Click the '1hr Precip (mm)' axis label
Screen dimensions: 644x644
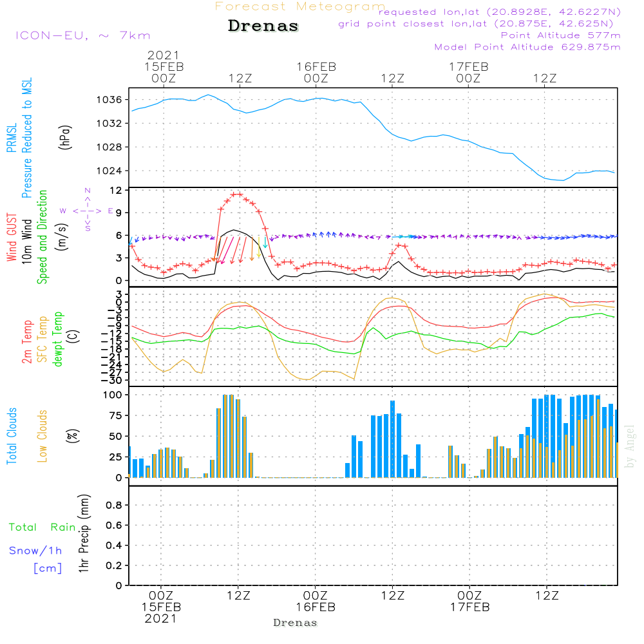[x=83, y=533]
